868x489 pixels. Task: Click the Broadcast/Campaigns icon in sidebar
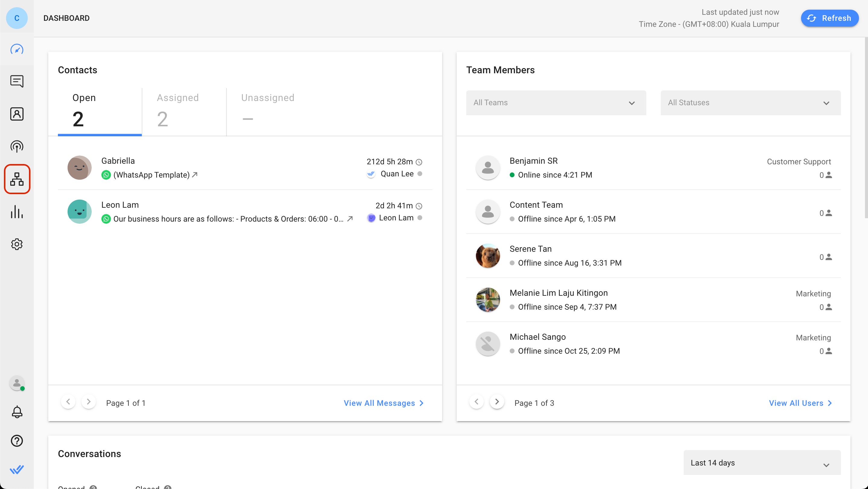(x=17, y=147)
